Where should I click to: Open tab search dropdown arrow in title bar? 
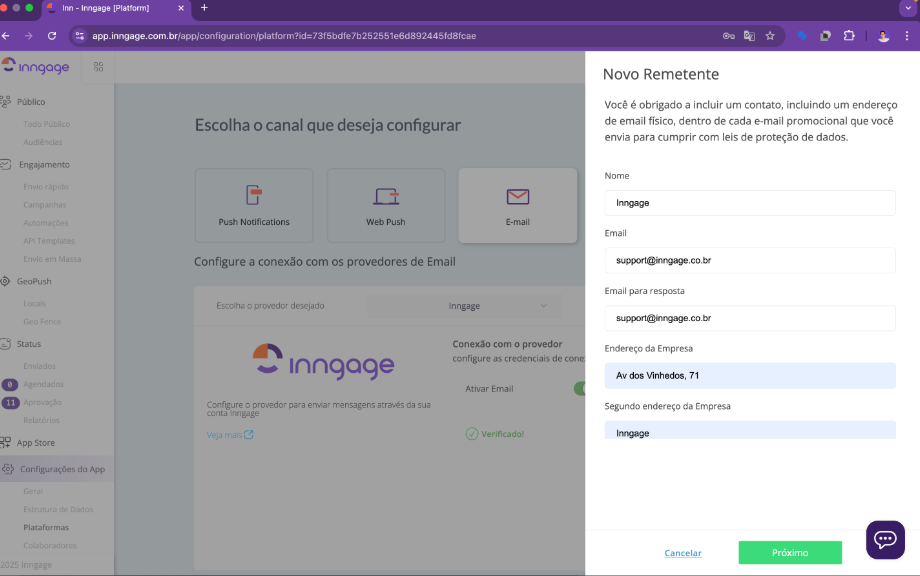click(x=908, y=8)
